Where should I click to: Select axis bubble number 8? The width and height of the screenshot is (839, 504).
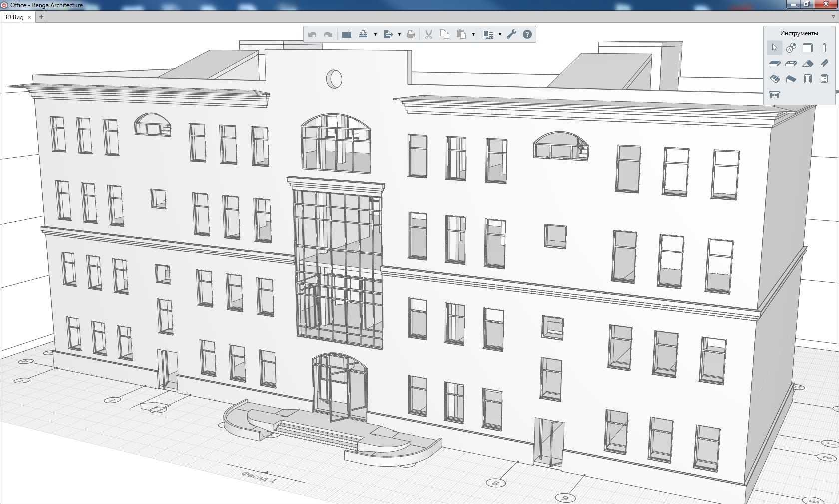(x=496, y=483)
